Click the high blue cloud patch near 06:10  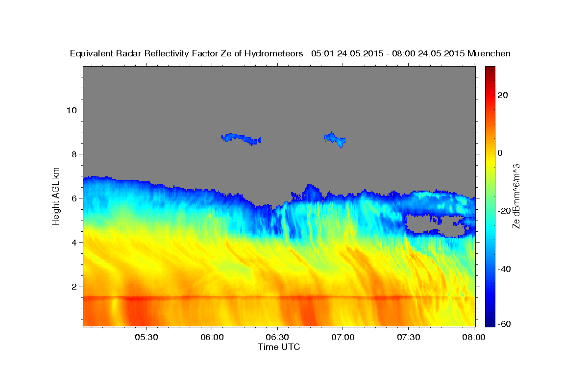[241, 139]
